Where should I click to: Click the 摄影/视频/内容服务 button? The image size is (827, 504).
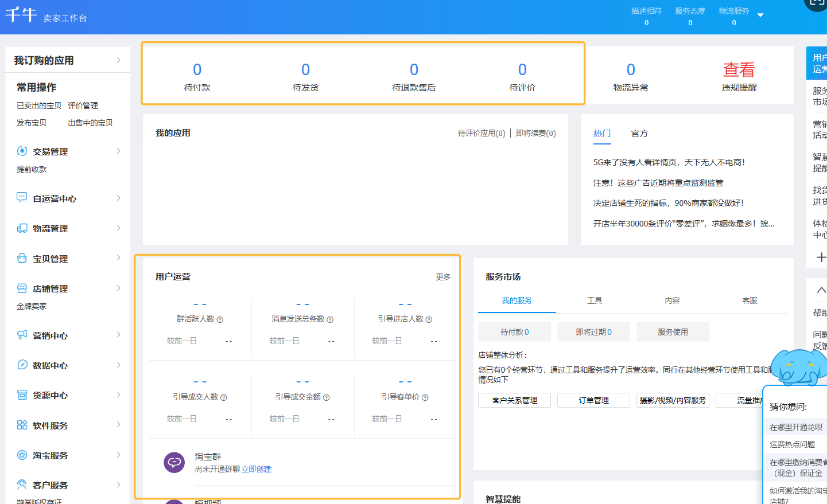[673, 400]
